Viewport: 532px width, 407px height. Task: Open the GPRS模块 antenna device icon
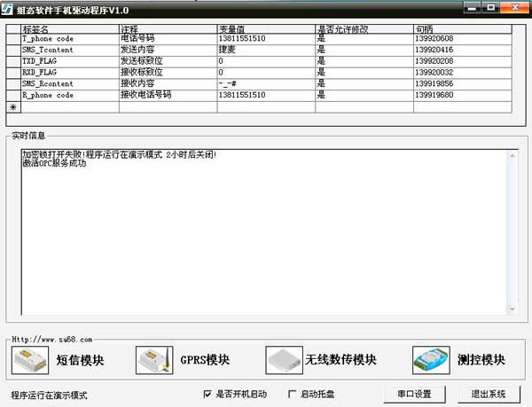[x=155, y=360]
